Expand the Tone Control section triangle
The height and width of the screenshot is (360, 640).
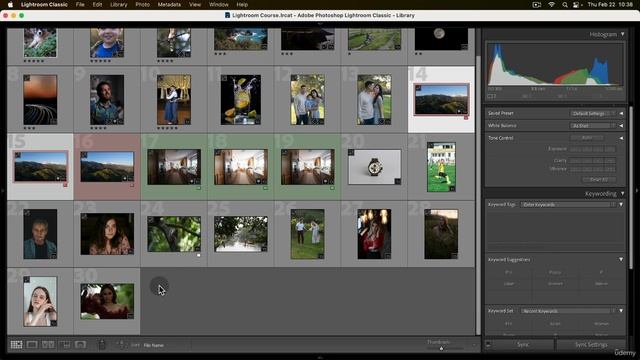pos(621,138)
